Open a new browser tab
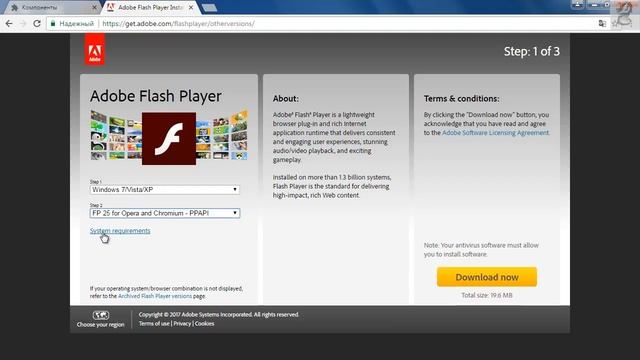 209,8
